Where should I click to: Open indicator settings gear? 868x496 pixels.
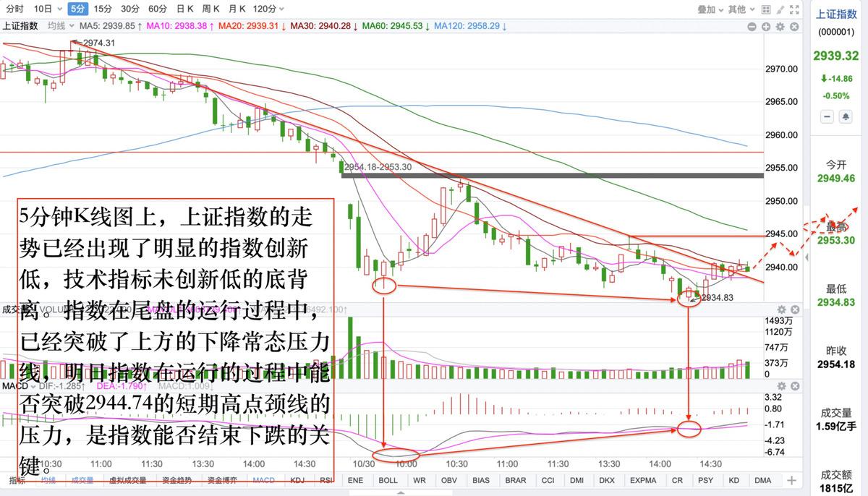[x=780, y=26]
